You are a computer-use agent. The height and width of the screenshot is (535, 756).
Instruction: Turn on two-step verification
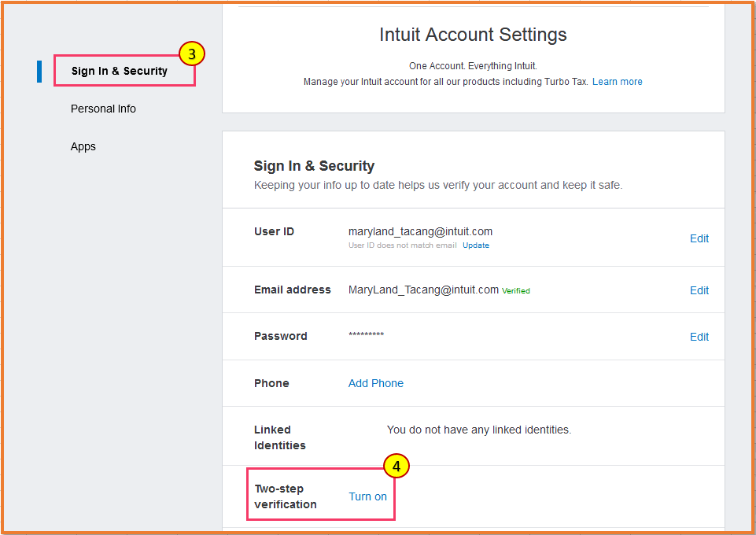coord(367,496)
